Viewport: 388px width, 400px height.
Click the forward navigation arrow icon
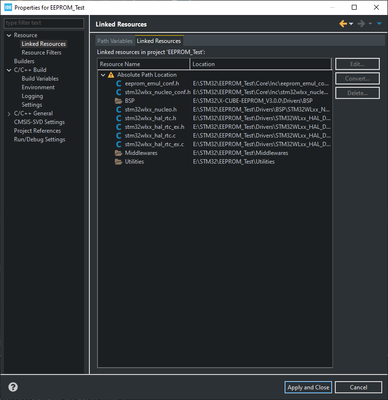(361, 24)
